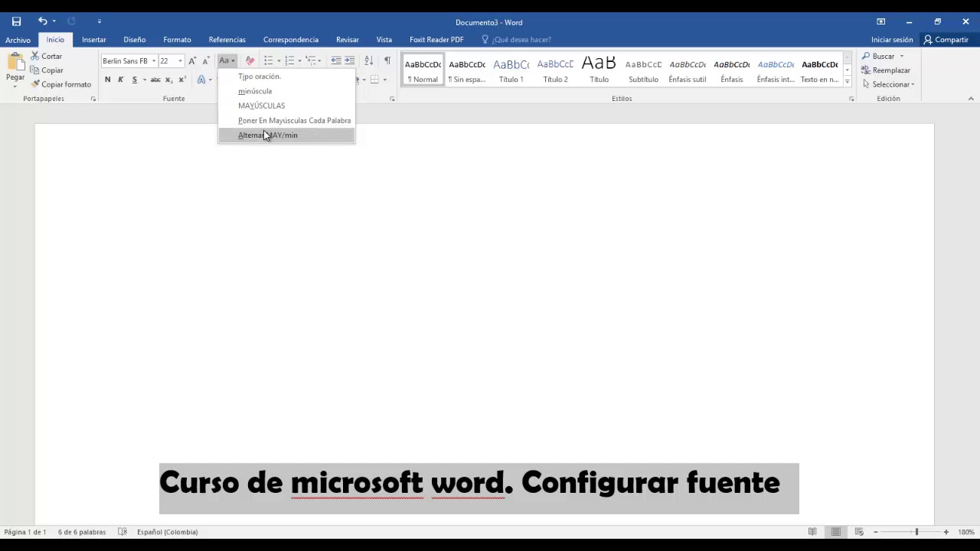
Task: Click the bullet list icon
Action: coord(269,60)
